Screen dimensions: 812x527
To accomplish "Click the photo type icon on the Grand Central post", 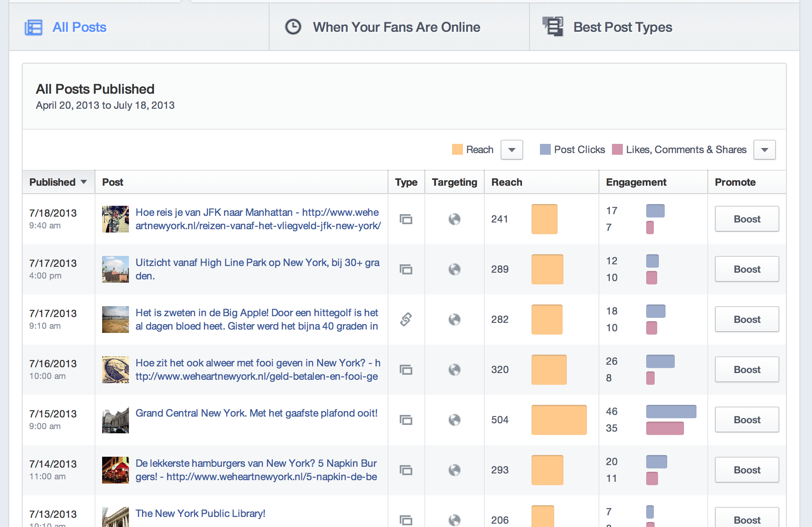I will (x=406, y=420).
